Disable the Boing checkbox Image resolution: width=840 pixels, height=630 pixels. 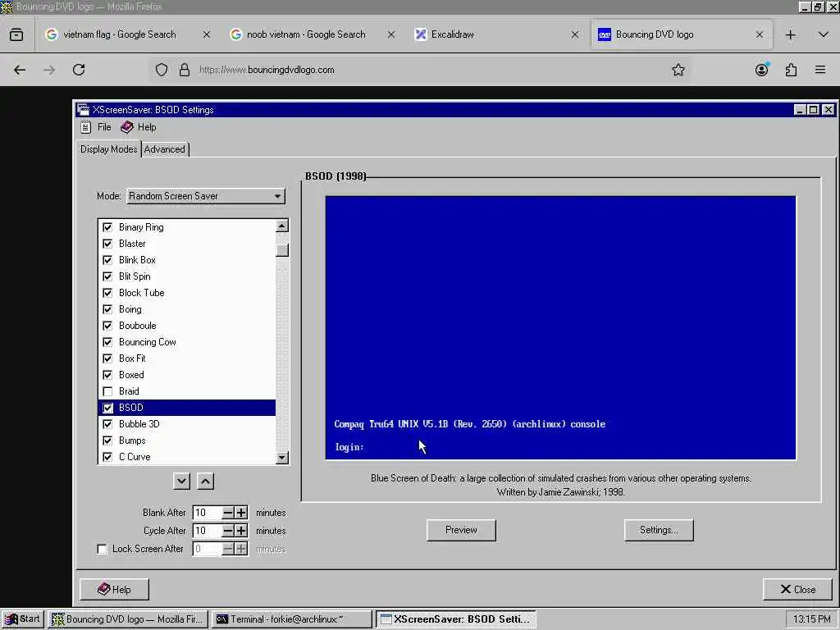click(107, 309)
